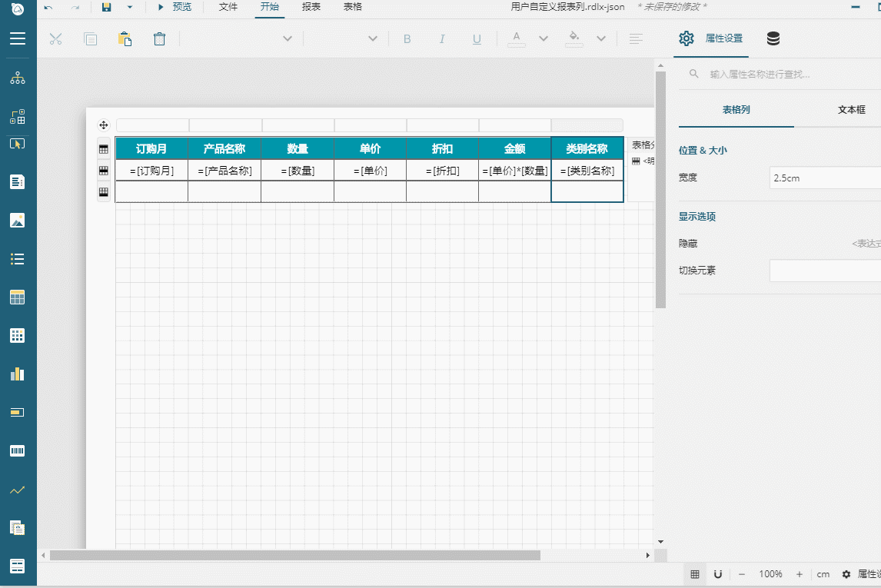
Task: Open the 报表 menu tab
Action: click(x=311, y=7)
